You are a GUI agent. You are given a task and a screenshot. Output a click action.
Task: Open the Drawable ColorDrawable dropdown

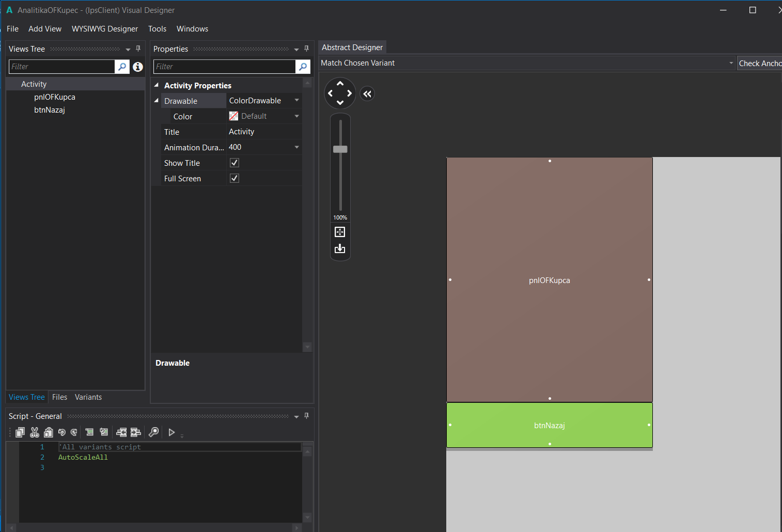[297, 100]
